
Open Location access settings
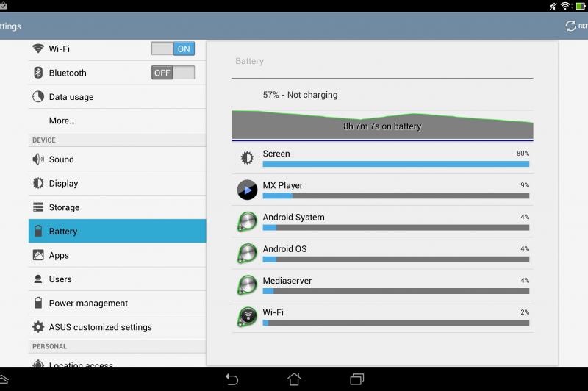click(117, 362)
